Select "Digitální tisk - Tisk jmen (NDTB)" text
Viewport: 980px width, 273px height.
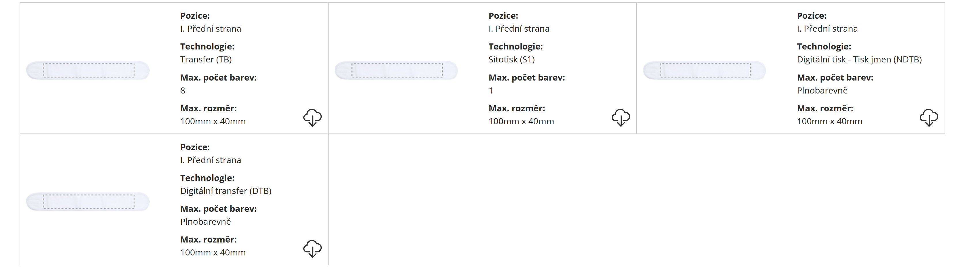(859, 60)
